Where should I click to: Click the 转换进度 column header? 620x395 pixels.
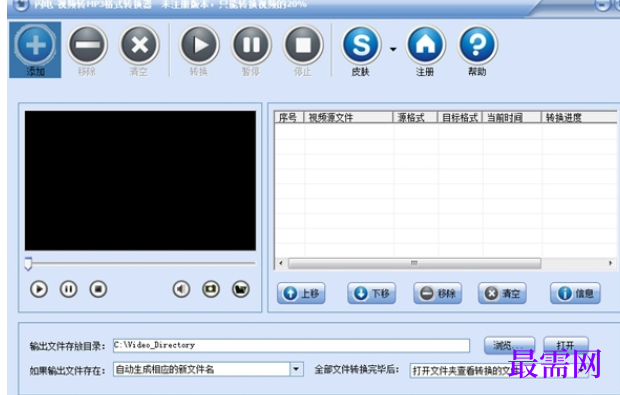pyautogui.click(x=579, y=117)
